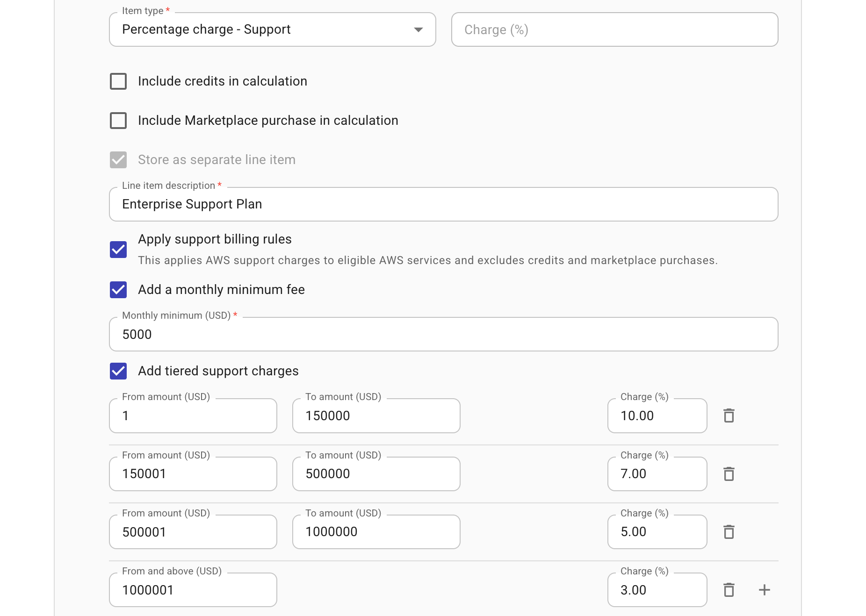Select the 10.00 charge percentage field
The height and width of the screenshot is (616, 866).
pos(657,415)
